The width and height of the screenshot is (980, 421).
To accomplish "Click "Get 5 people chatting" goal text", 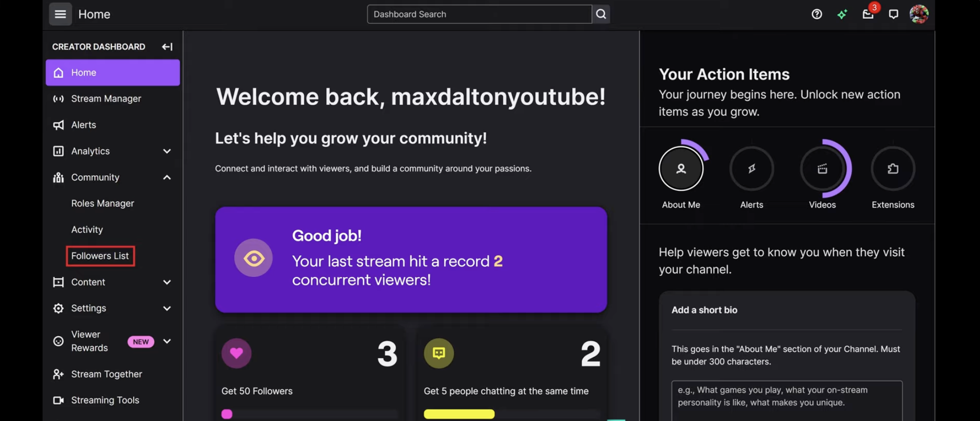I will coord(506,391).
